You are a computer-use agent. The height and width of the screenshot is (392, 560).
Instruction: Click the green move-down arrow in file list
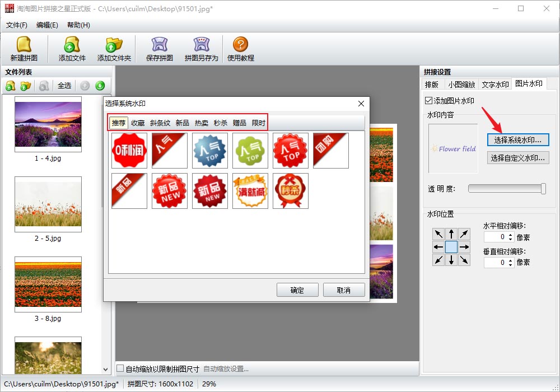click(100, 86)
